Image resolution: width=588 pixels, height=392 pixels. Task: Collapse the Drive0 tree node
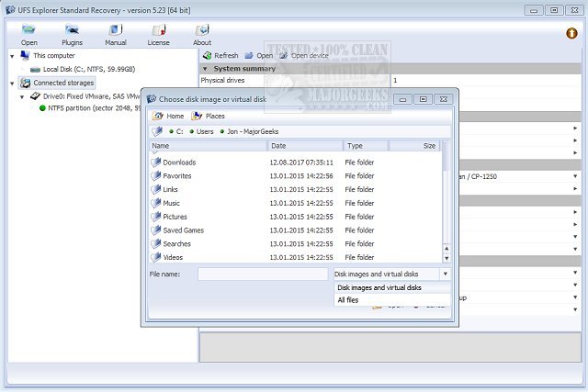[x=22, y=96]
